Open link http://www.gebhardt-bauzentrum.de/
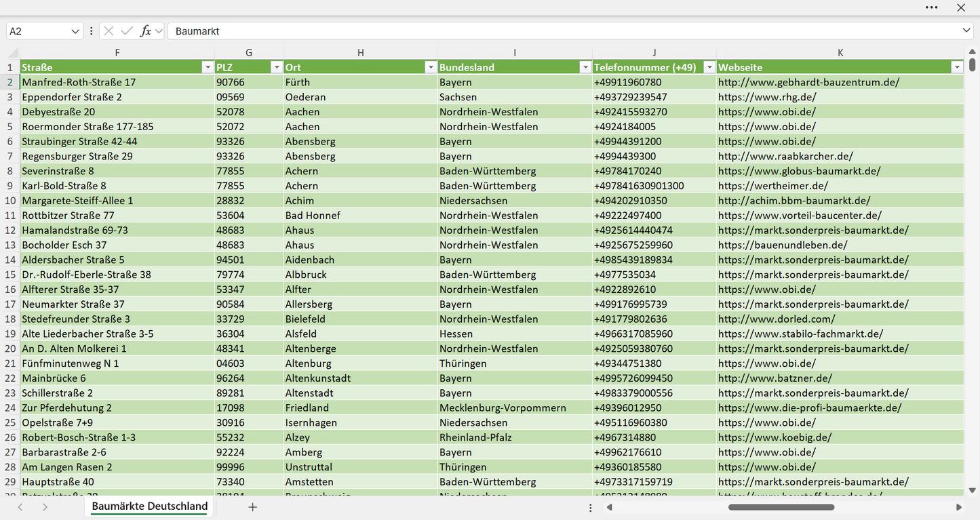 pyautogui.click(x=808, y=82)
